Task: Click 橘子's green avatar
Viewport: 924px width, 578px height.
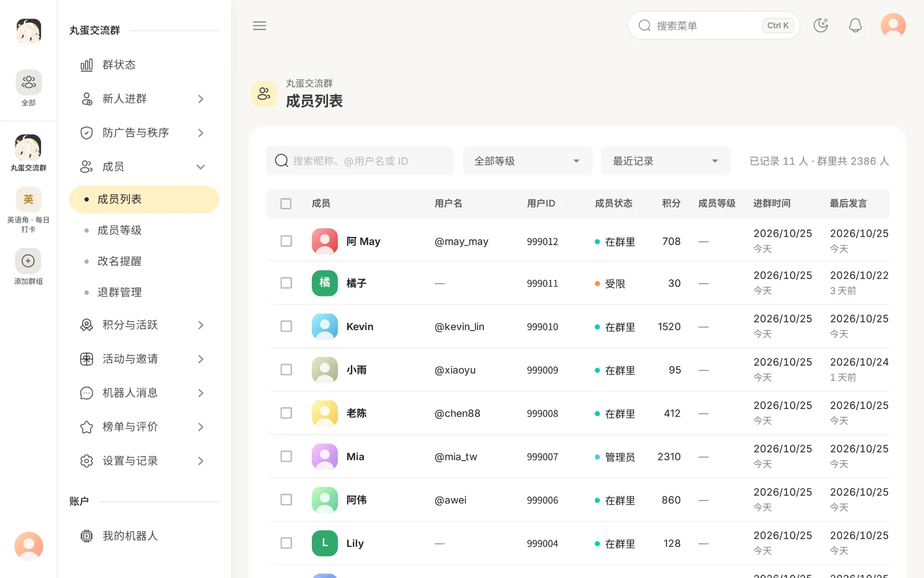Action: click(x=325, y=283)
